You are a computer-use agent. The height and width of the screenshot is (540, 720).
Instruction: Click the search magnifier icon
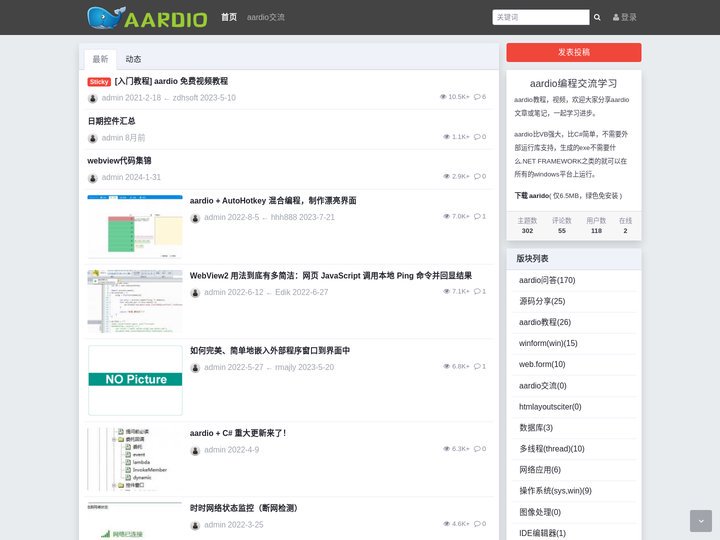[x=597, y=17]
